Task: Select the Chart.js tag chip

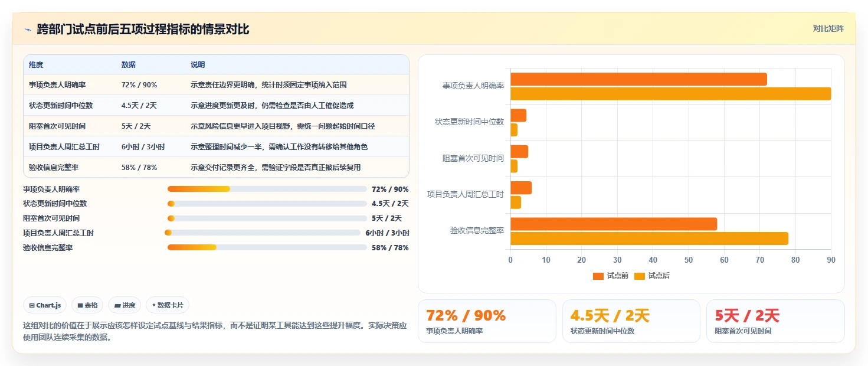Action: [45, 305]
